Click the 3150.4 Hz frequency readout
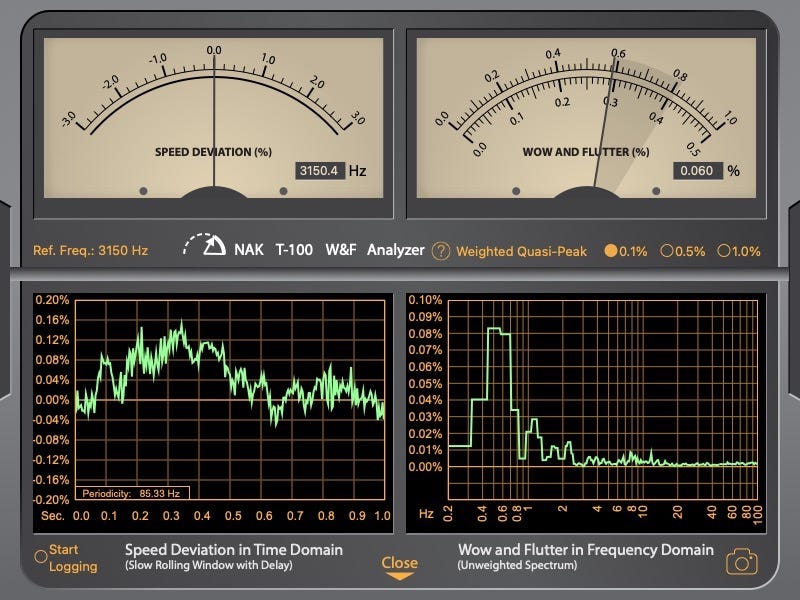The image size is (800, 600). click(x=320, y=170)
